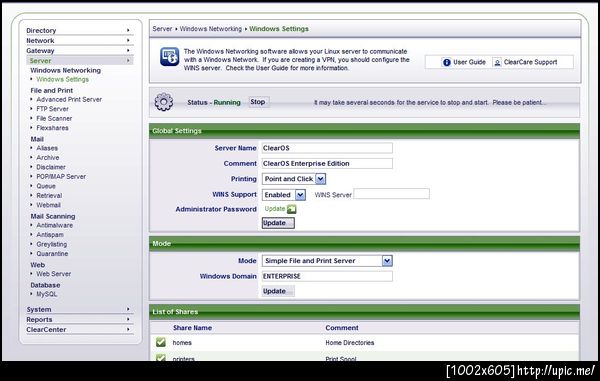Click Server breadcrumb link
Screen dimensions: 600x381
click(162, 29)
